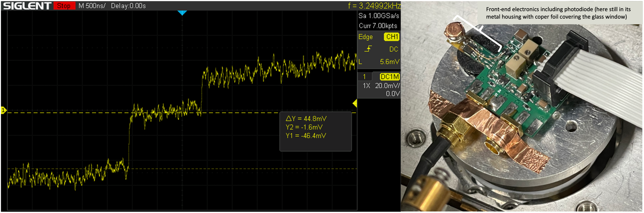Click the trigger level 5.6mV value
The image size is (644, 213).
[389, 62]
